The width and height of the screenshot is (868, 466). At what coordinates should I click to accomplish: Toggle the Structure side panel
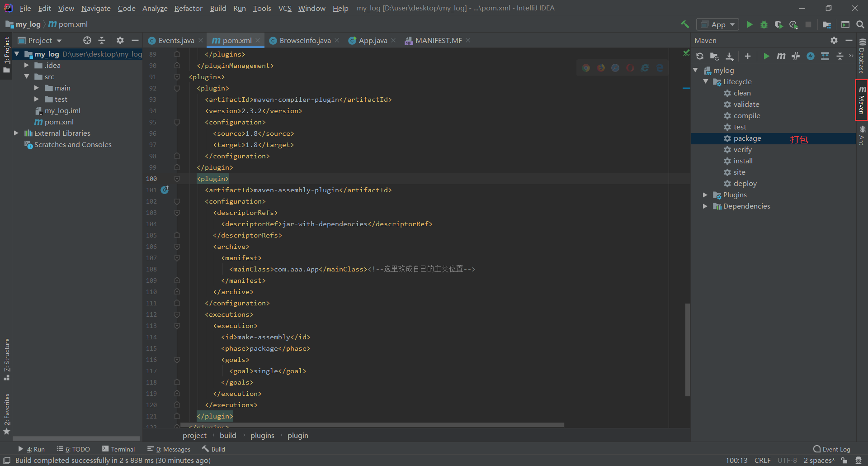[x=6, y=360]
